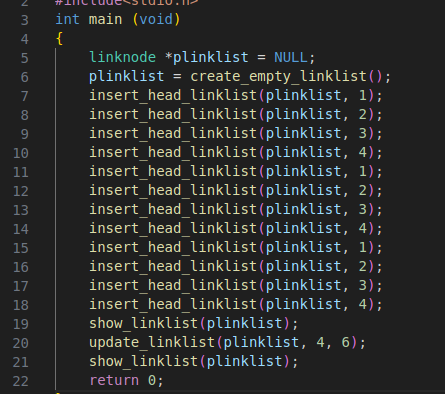
Task: Click line number 22 in the gutter
Action: point(21,381)
